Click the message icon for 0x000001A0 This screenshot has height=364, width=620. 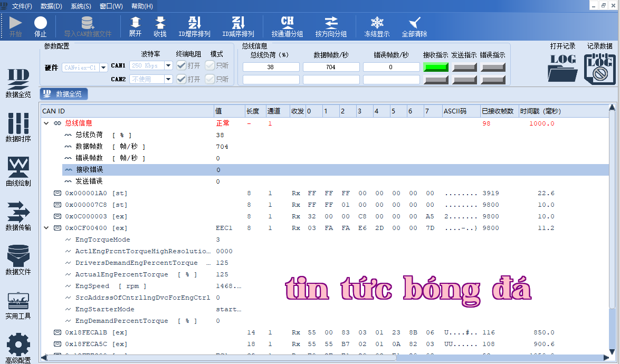58,193
